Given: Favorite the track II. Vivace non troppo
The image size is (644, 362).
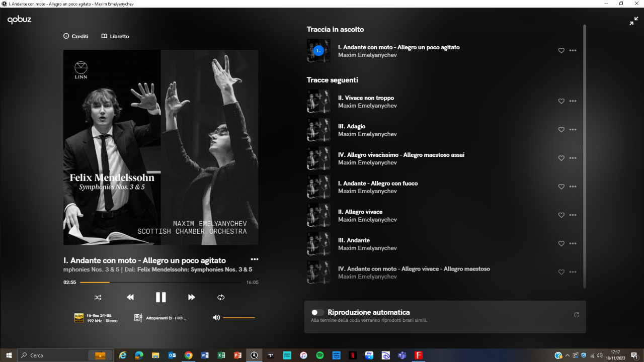Looking at the screenshot, I should click(x=561, y=102).
